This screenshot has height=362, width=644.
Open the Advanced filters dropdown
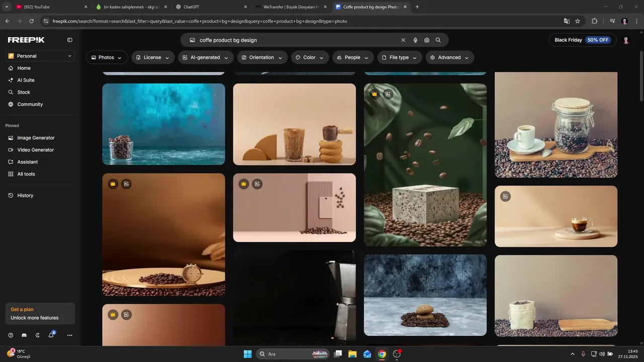[450, 57]
